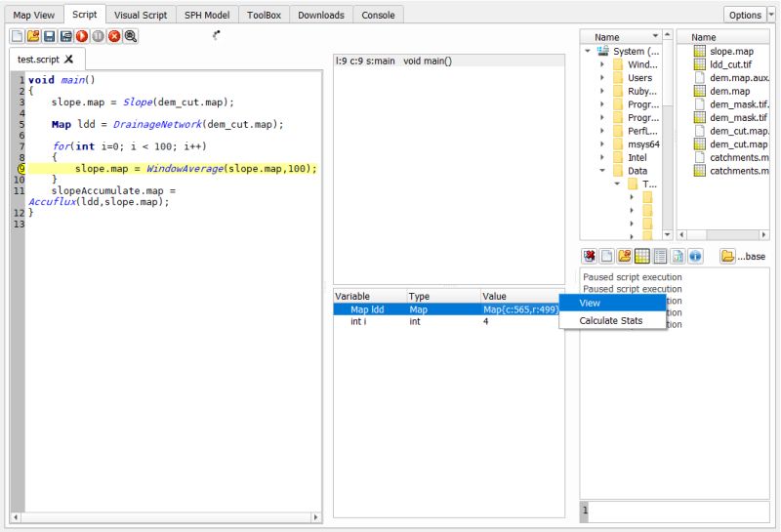Expand the msys64 folder node

pyautogui.click(x=602, y=143)
